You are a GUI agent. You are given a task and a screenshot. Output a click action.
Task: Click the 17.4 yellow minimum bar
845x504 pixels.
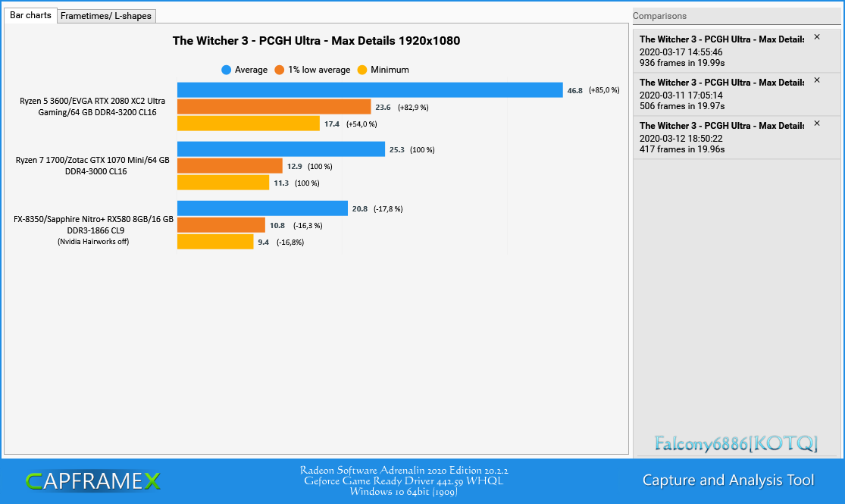pyautogui.click(x=249, y=124)
